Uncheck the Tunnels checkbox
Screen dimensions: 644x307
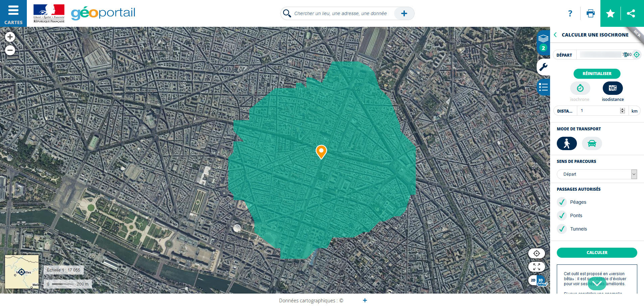coord(562,229)
